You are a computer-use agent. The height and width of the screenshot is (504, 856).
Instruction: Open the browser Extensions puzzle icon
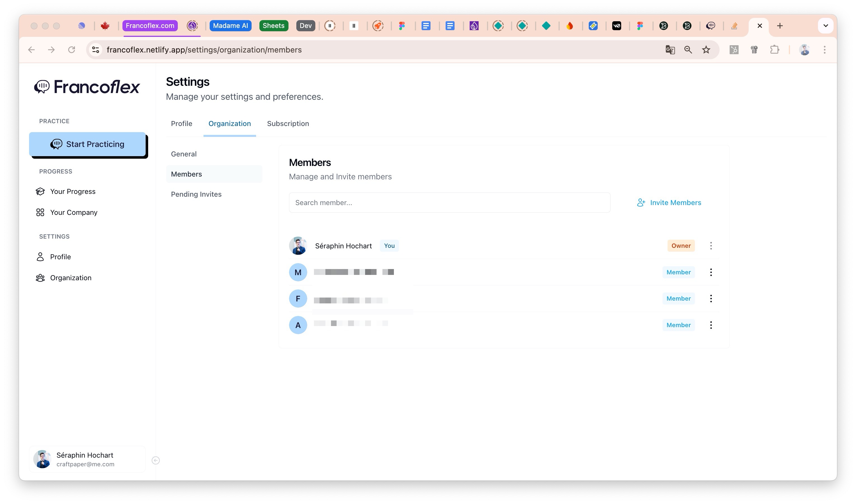pyautogui.click(x=774, y=50)
